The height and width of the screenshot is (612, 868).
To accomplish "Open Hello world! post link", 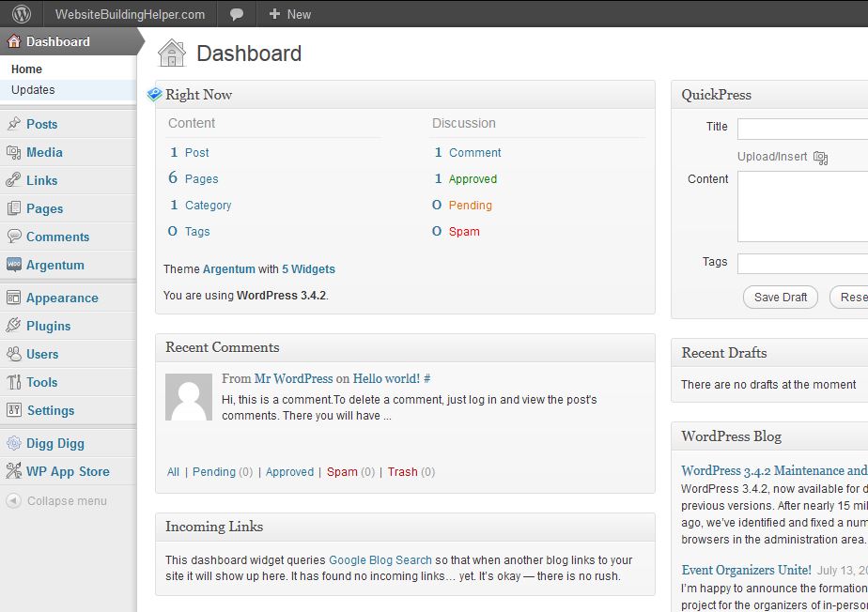I will (386, 378).
